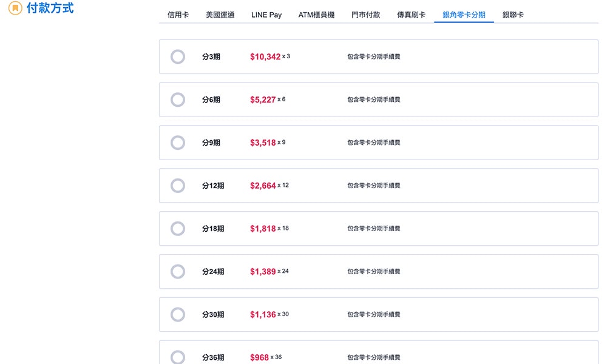Viewport: 607px width, 364px height.
Task: Click the $968 x 36 price
Action: click(266, 357)
